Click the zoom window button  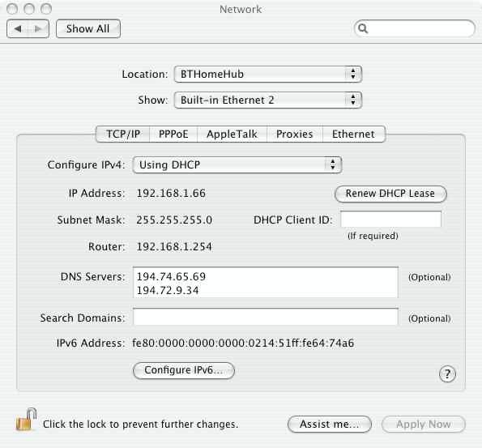pyautogui.click(x=46, y=9)
